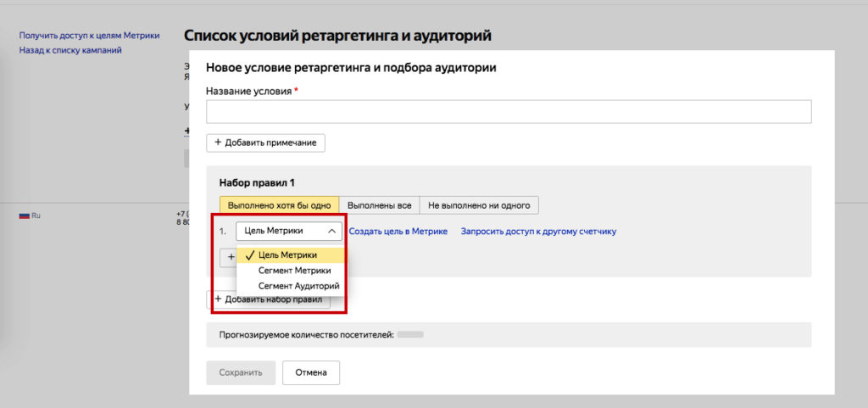
Task: Click the 'Название условия' text field
Action: tap(509, 112)
